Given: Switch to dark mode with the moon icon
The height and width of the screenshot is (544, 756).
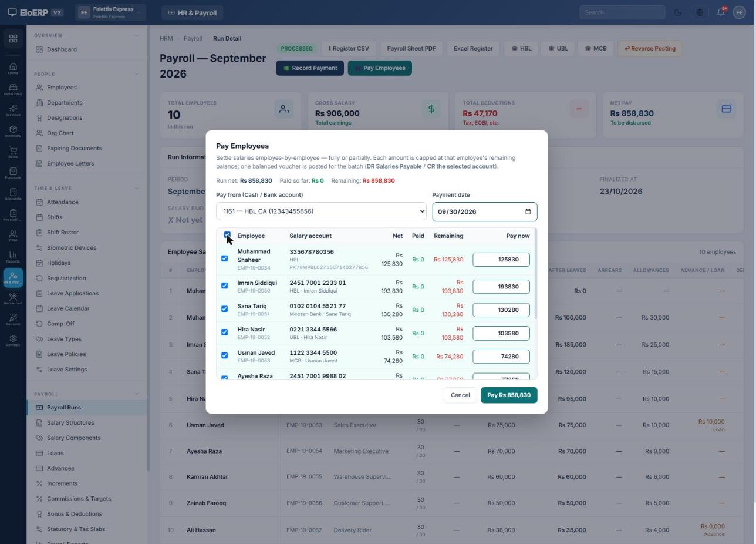Looking at the screenshot, I should pyautogui.click(x=678, y=12).
